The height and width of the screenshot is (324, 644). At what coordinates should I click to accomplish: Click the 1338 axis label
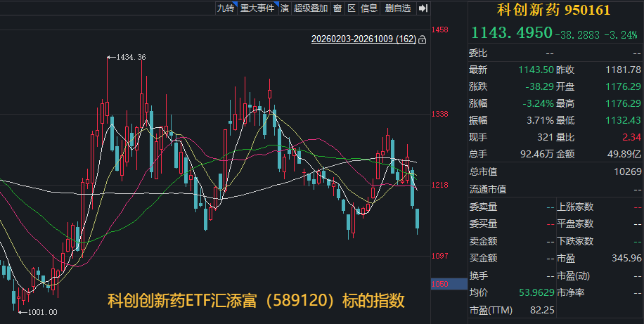tap(440, 114)
